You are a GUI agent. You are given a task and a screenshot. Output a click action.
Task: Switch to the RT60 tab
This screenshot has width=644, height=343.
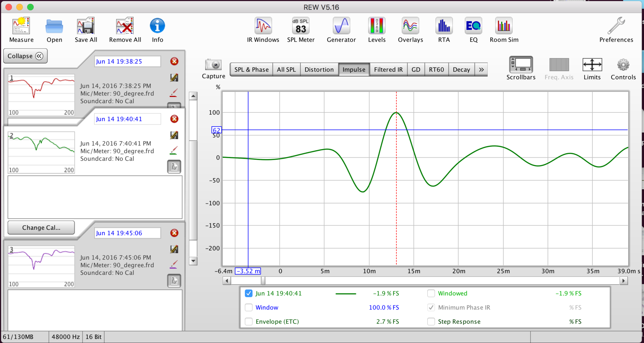coord(436,69)
